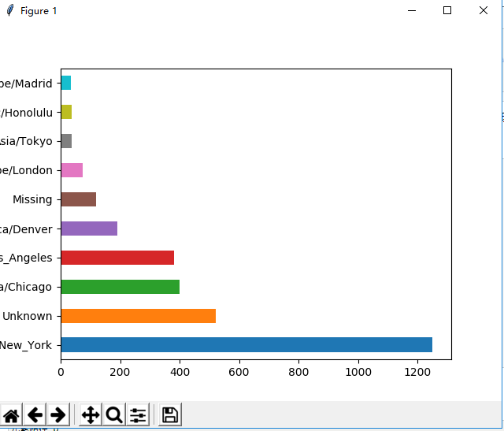Click the gray Tokyo bar
The width and height of the screenshot is (504, 431).
pos(66,141)
